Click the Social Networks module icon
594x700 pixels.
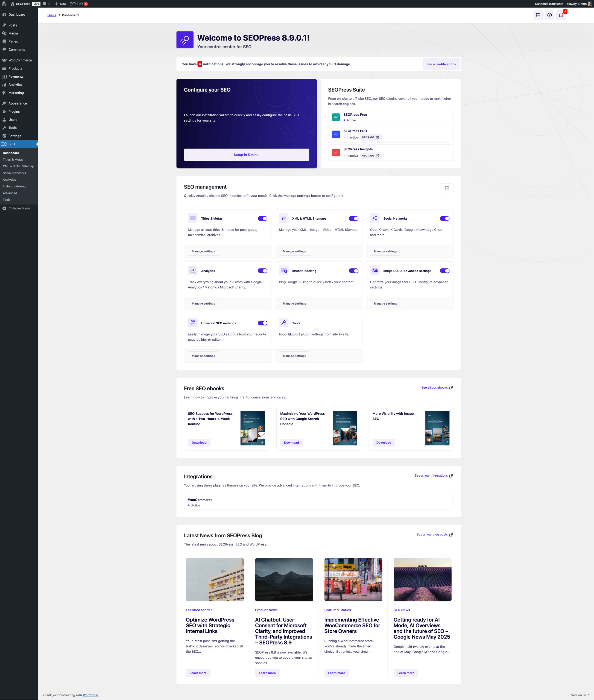pos(374,218)
